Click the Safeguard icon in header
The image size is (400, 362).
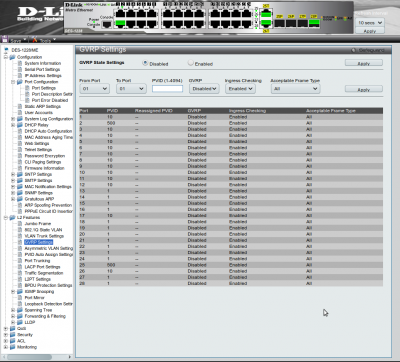pos(353,50)
